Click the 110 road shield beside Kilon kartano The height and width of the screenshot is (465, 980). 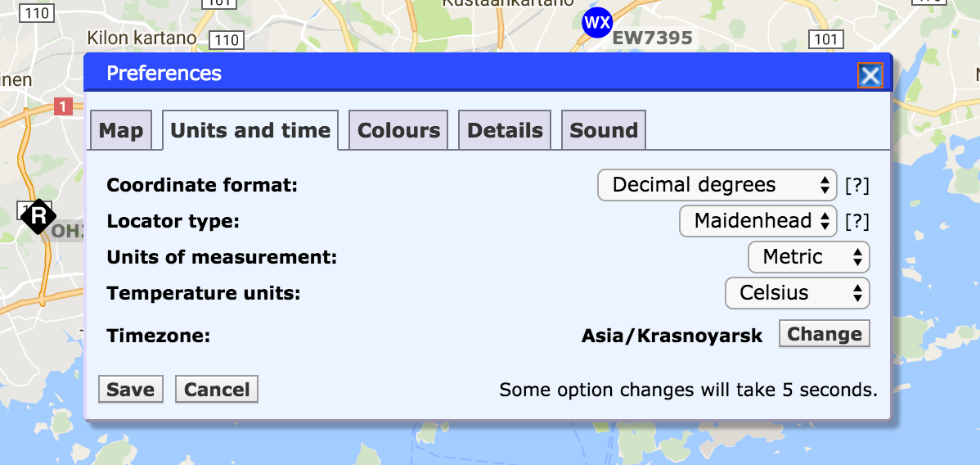click(224, 39)
